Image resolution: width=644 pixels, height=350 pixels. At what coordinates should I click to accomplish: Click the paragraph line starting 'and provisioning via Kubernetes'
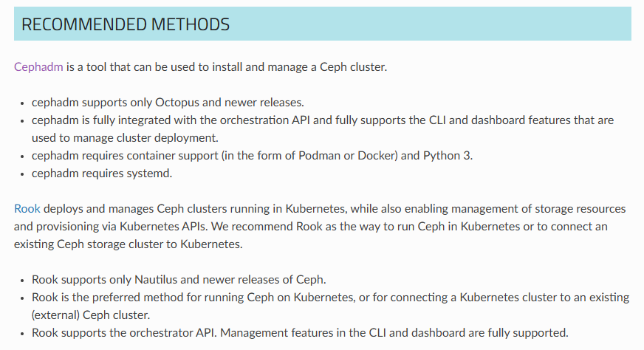point(310,227)
